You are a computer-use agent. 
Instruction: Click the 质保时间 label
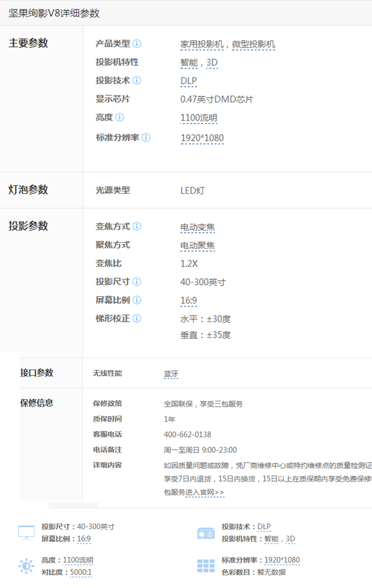pyautogui.click(x=107, y=419)
